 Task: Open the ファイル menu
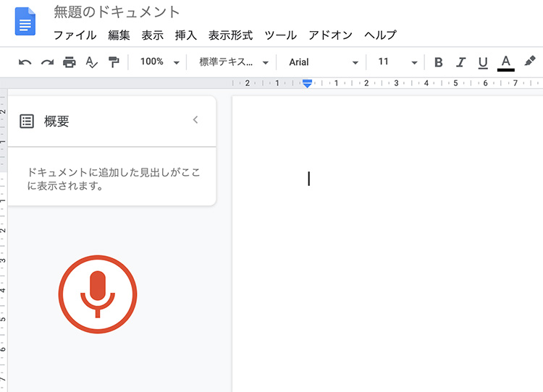(75, 35)
